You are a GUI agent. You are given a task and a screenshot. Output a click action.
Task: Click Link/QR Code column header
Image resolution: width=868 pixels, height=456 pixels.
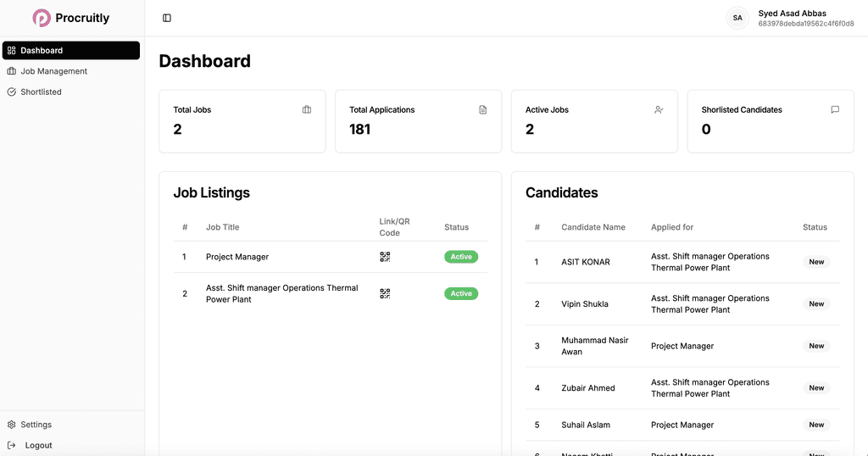[394, 227]
